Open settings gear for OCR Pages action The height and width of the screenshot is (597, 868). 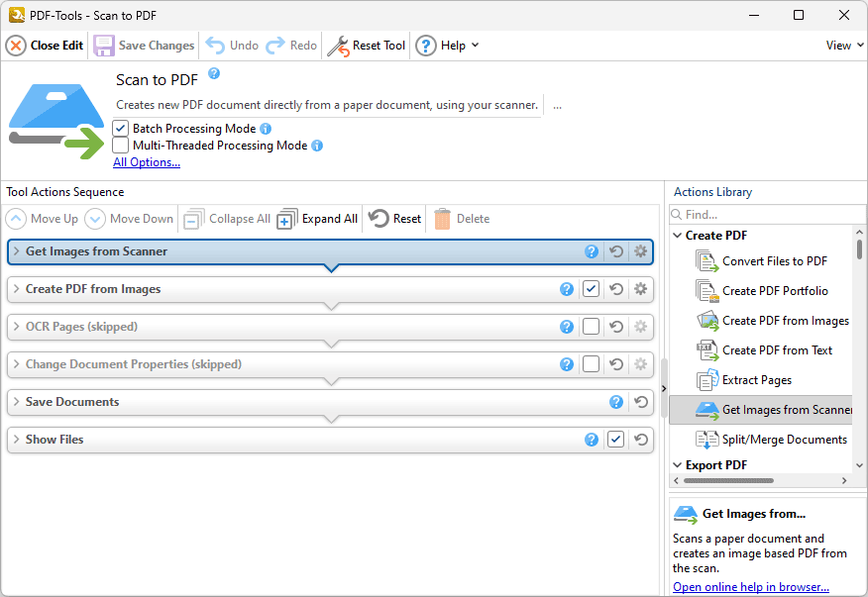(x=640, y=327)
